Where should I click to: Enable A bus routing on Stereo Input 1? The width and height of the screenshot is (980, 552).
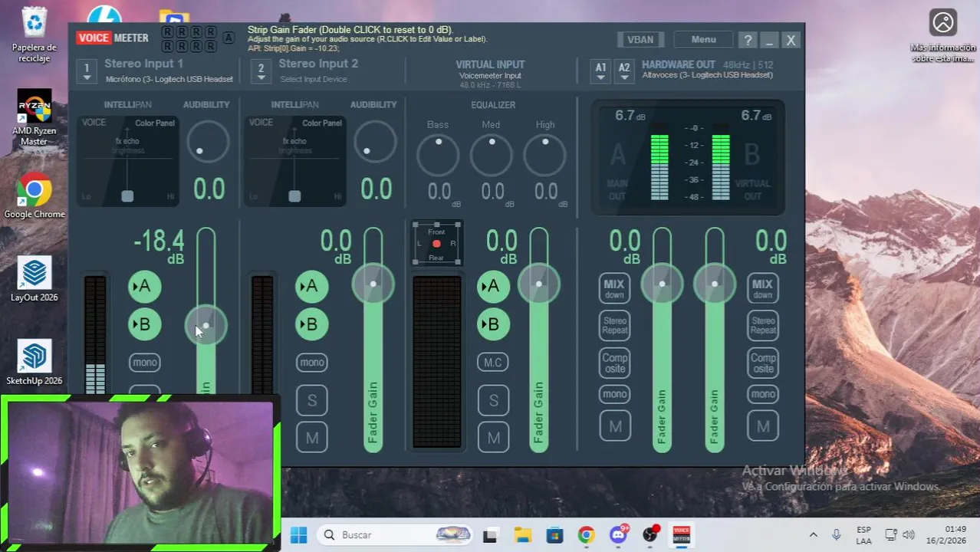click(x=144, y=287)
